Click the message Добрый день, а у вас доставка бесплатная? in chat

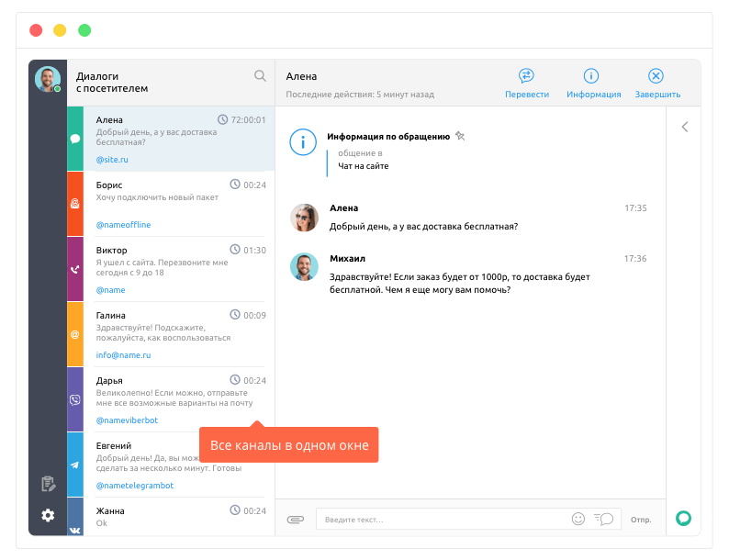[x=423, y=227]
